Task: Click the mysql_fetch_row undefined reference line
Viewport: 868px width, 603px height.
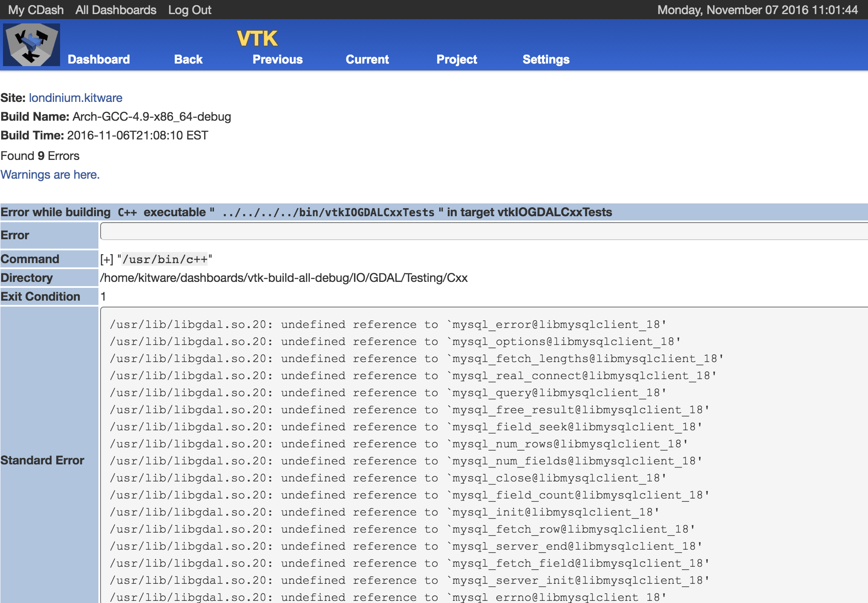Action: (x=402, y=529)
